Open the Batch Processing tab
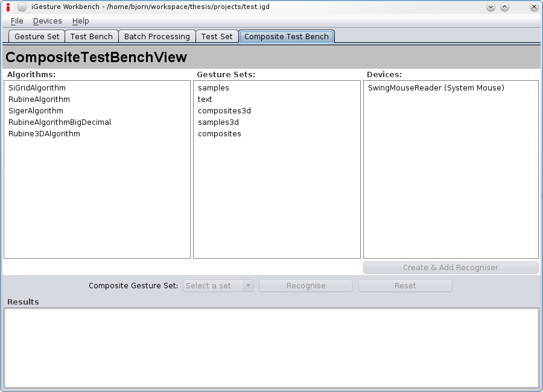Screen dimensions: 543x392 [x=157, y=36]
